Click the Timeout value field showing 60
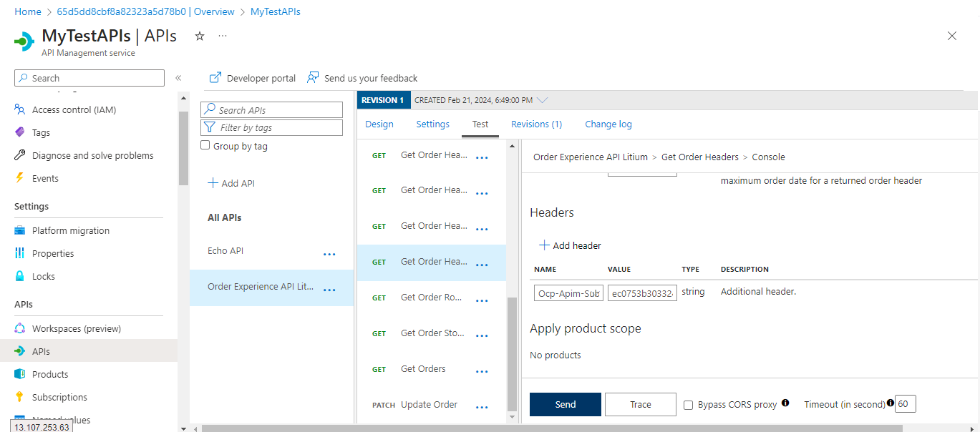980x432 pixels. click(x=906, y=404)
